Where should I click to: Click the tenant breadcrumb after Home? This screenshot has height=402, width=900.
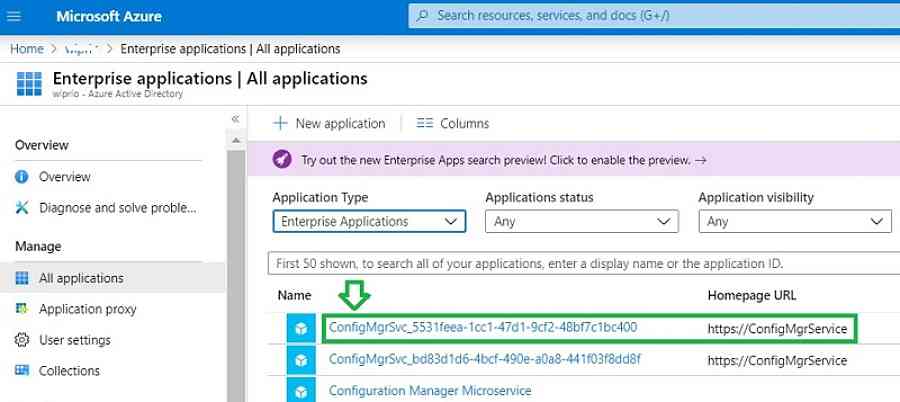[82, 49]
